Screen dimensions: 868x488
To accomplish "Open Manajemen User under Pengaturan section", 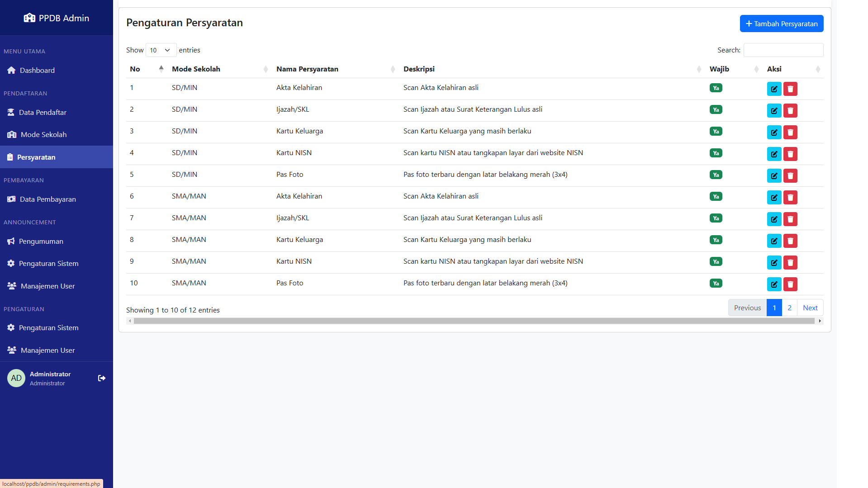I will pyautogui.click(x=57, y=351).
